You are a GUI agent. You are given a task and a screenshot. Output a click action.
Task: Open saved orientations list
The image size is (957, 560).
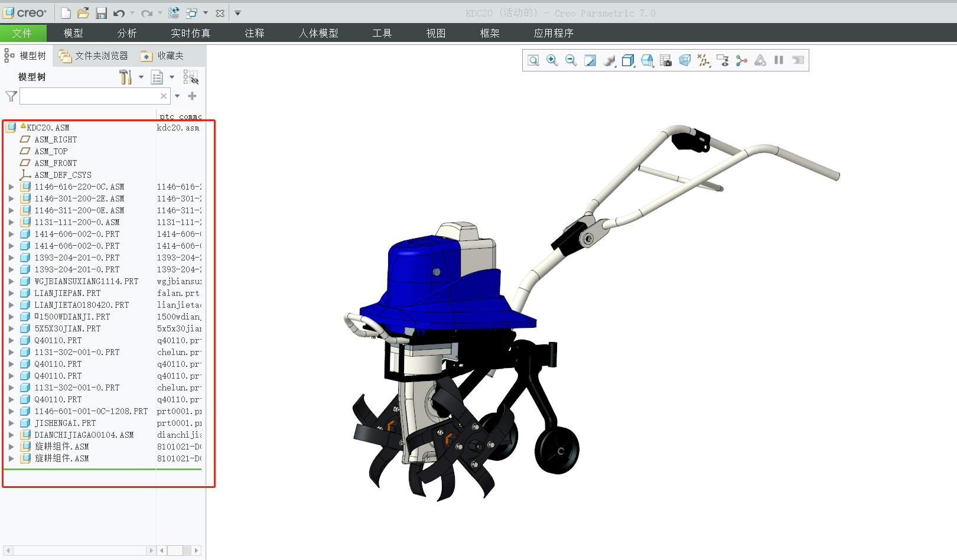pyautogui.click(x=647, y=60)
